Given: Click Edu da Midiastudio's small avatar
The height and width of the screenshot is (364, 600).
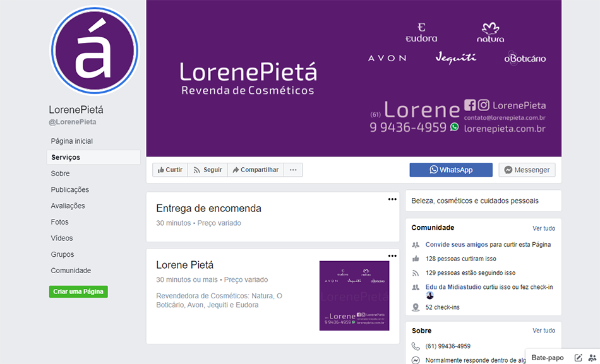Looking at the screenshot, I should point(430,295).
